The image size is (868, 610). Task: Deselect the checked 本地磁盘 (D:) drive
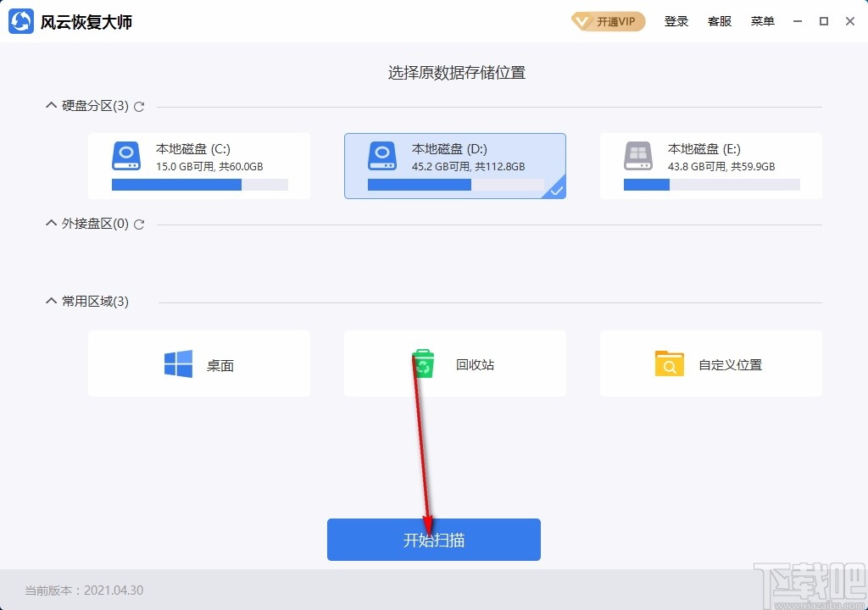coord(454,166)
